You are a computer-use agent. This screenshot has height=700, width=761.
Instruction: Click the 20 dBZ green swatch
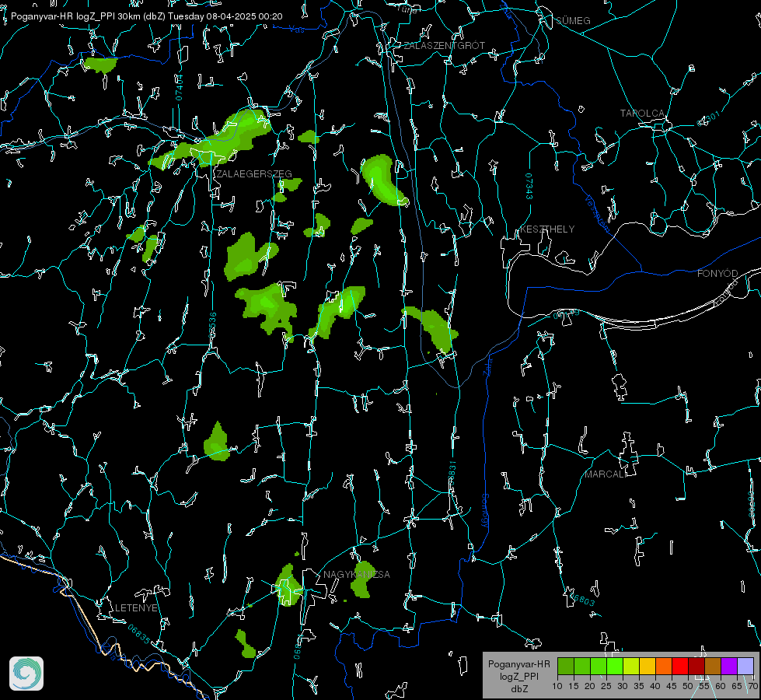599,666
